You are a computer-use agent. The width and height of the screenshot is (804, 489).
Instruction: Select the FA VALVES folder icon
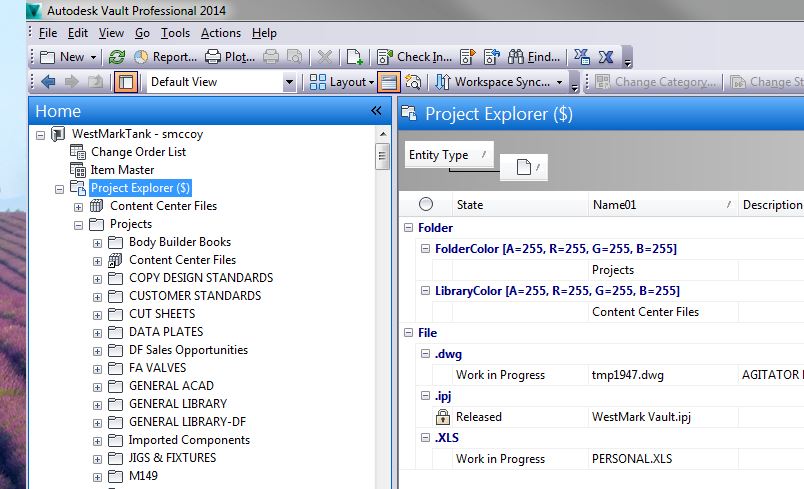coord(116,368)
